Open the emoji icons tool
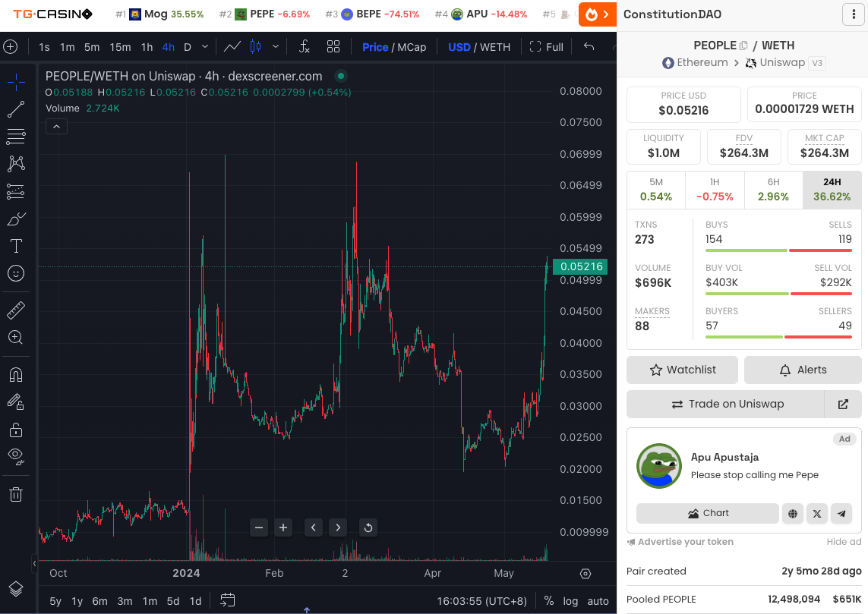This screenshot has height=614, width=868. tap(16, 273)
